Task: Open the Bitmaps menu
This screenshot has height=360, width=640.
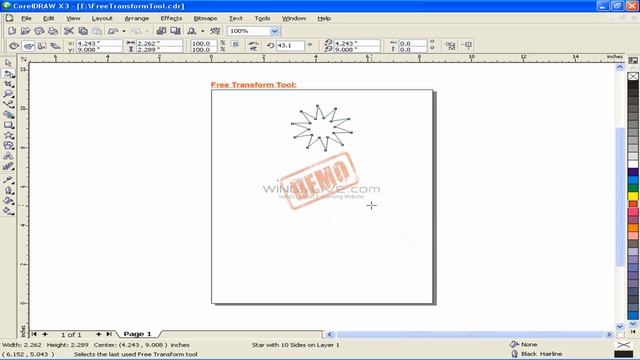Action: (x=205, y=18)
